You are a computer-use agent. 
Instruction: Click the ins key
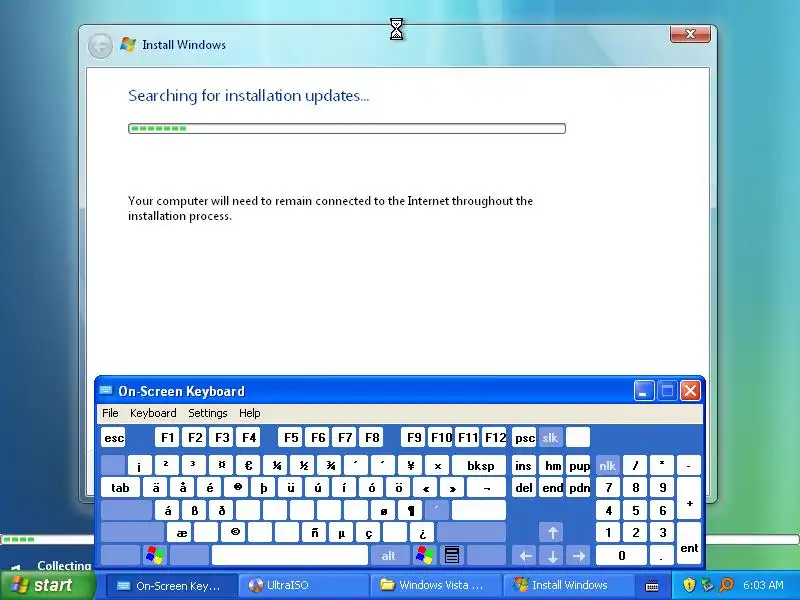pyautogui.click(x=523, y=465)
